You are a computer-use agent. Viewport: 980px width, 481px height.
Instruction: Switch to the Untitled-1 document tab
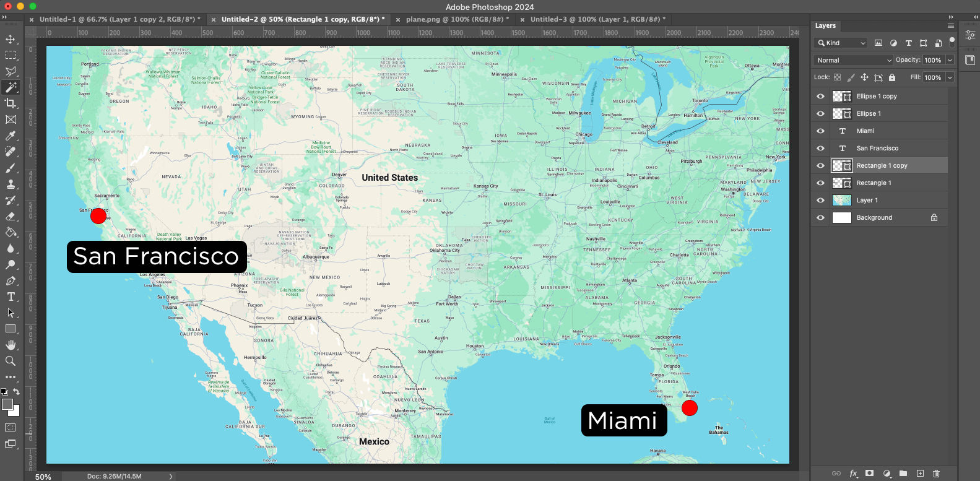click(x=119, y=19)
